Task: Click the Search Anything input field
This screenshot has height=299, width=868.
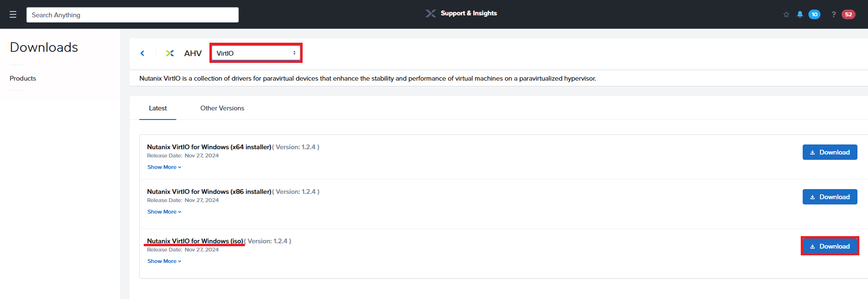Action: [x=133, y=15]
